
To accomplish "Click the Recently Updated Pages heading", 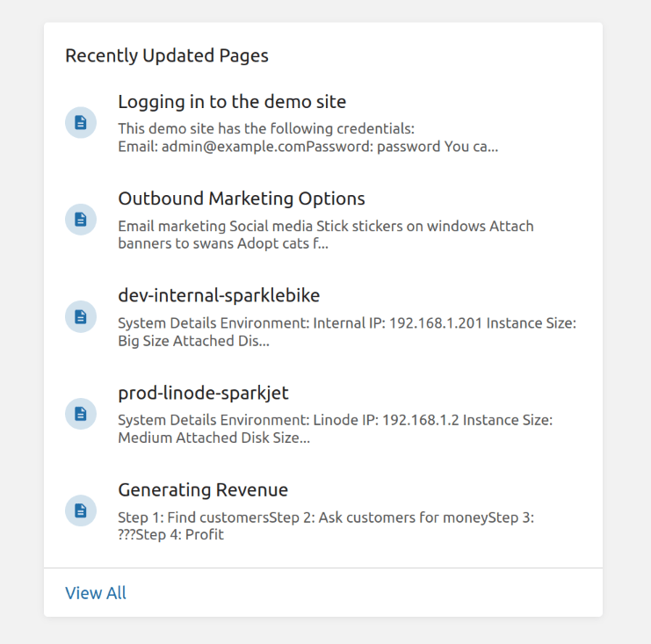I will pos(167,55).
